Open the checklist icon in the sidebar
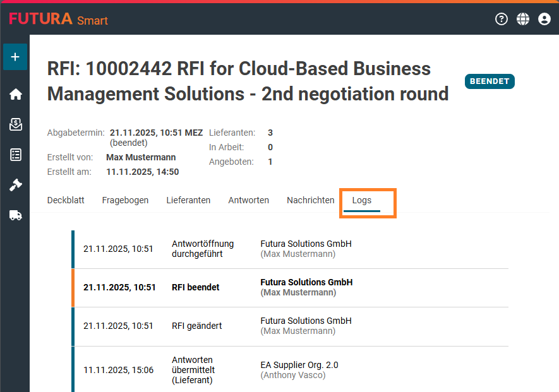559x392 pixels. pyautogui.click(x=16, y=155)
